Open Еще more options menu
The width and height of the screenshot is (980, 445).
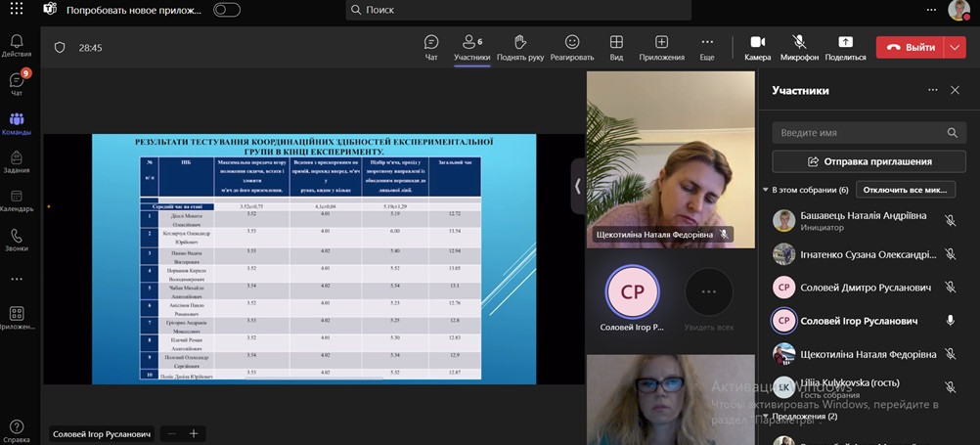tap(707, 42)
